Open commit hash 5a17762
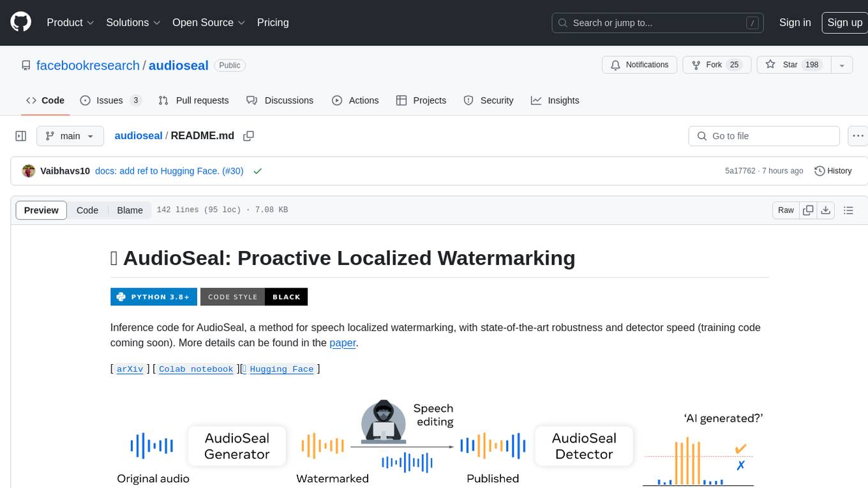Viewport: 868px width, 488px height. 740,171
